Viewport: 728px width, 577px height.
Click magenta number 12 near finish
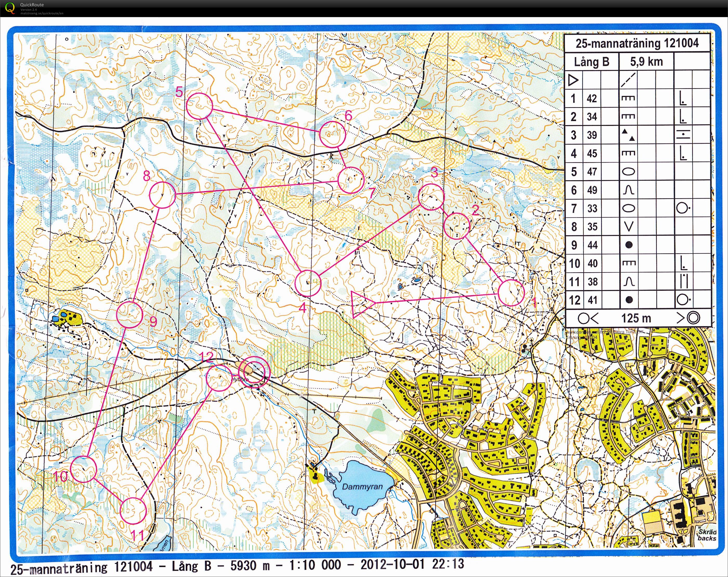point(207,357)
